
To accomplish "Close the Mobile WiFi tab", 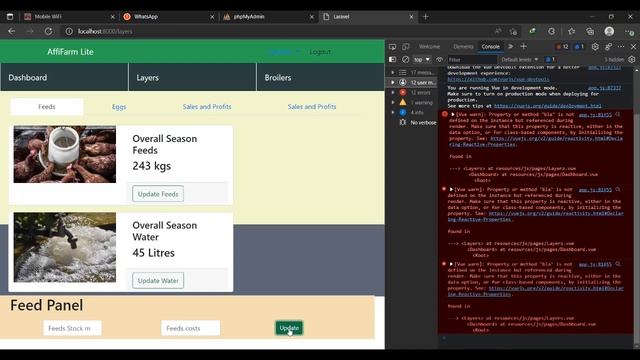I will click(113, 17).
